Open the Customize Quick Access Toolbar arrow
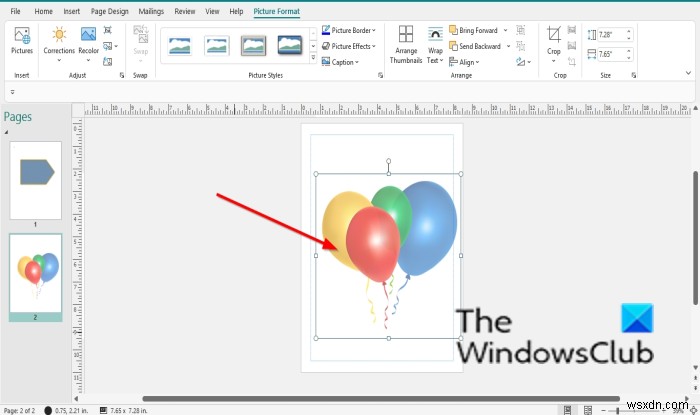The image size is (700, 415). coord(12,92)
